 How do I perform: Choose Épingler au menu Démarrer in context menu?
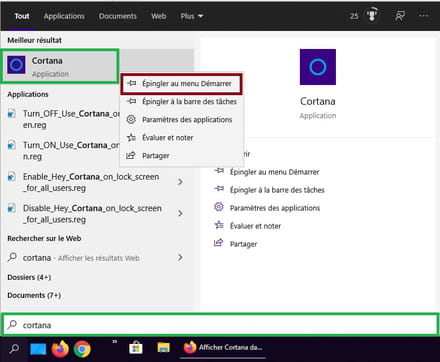tap(181, 84)
